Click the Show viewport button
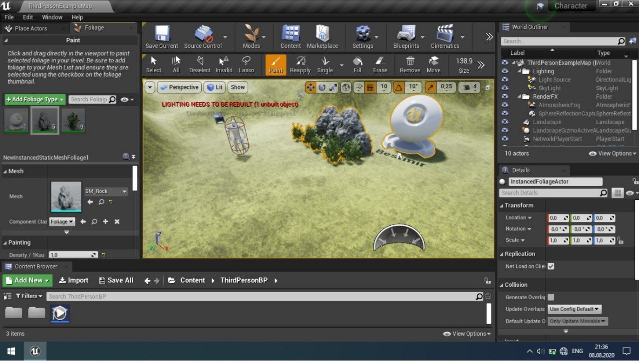 coord(238,87)
